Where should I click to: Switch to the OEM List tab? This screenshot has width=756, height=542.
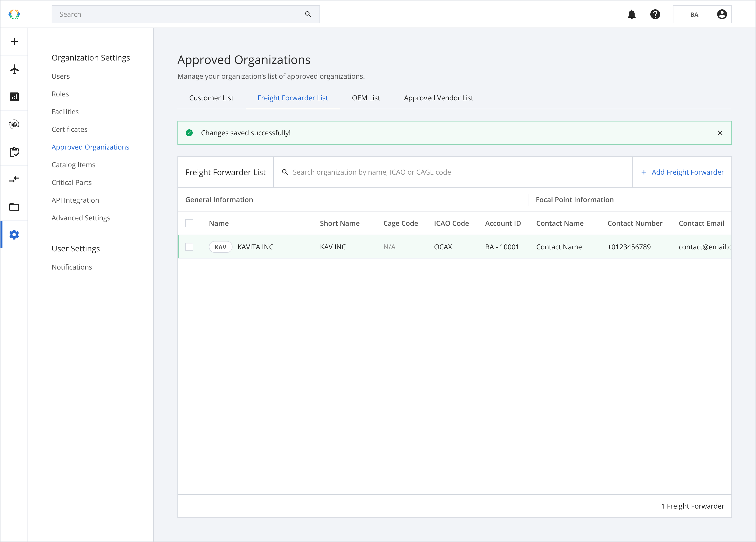366,98
